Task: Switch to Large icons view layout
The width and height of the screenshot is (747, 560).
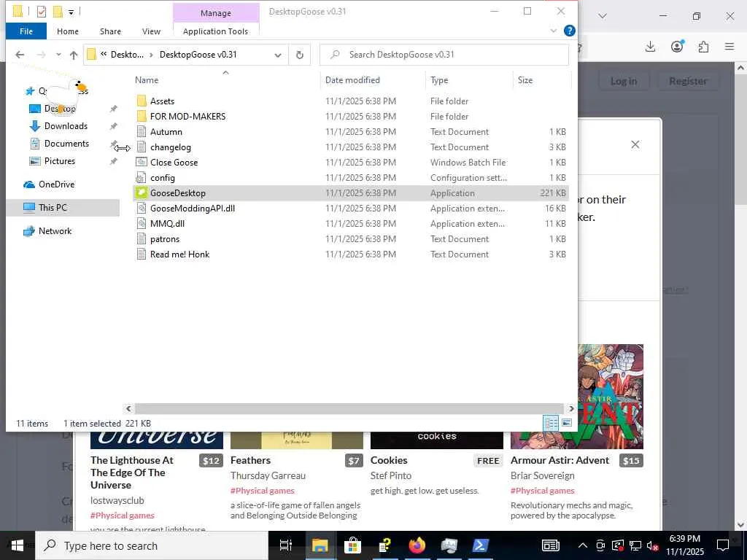Action: (567, 423)
